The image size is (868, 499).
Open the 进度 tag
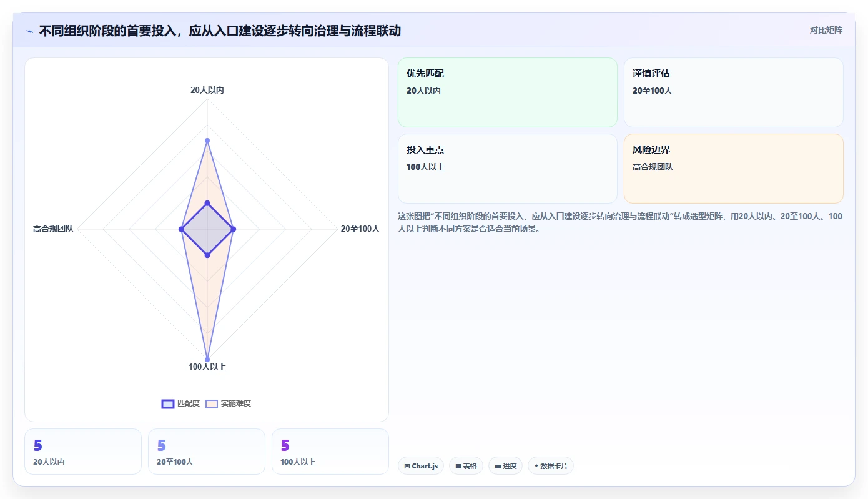pos(505,466)
